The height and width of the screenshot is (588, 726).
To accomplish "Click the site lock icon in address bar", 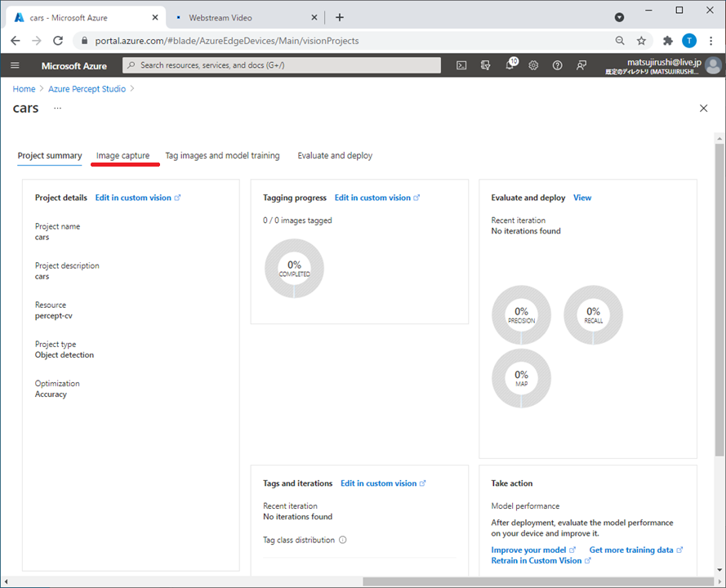I will (84, 41).
